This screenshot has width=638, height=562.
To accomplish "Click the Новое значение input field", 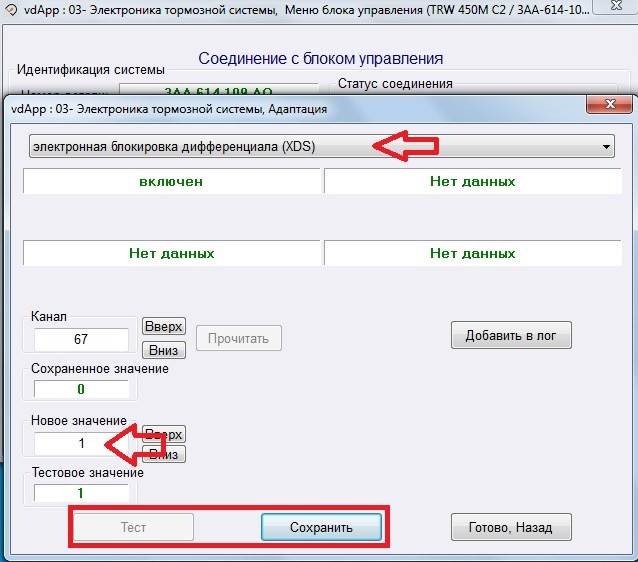I will 81,443.
